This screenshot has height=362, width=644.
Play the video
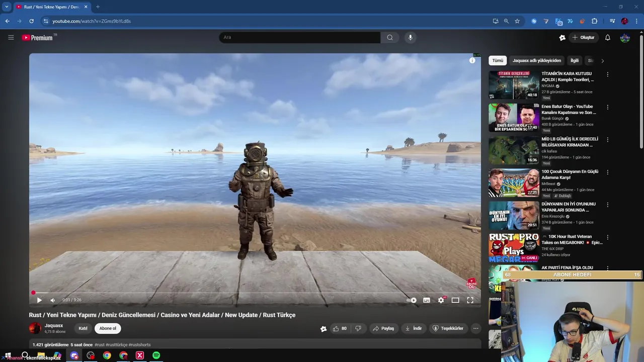pos(39,300)
